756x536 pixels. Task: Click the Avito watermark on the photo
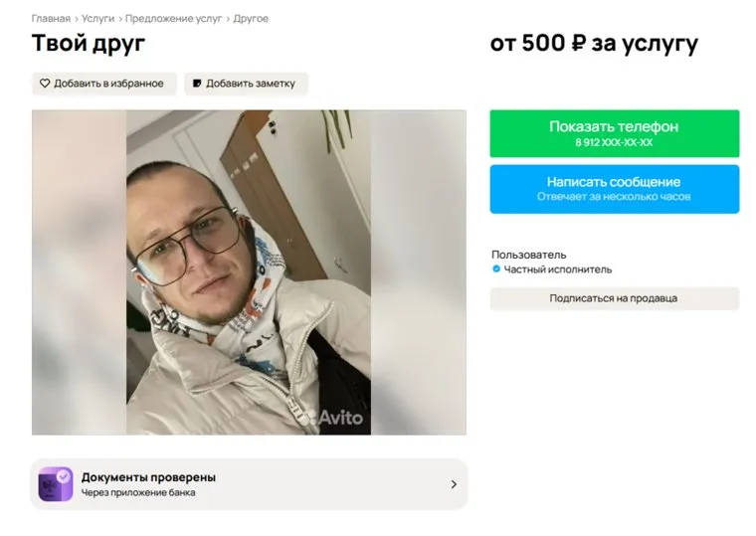click(x=332, y=417)
